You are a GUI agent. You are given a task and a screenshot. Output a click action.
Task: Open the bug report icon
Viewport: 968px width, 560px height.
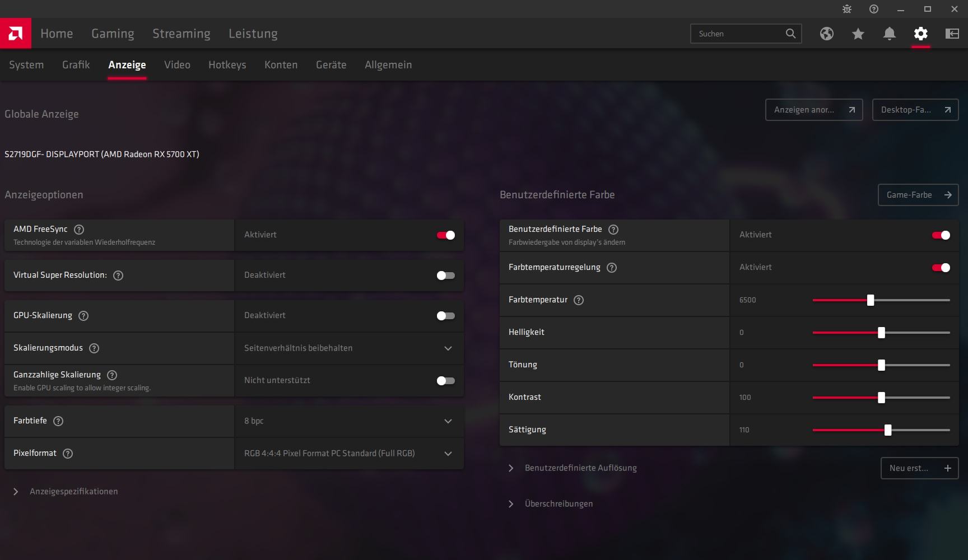pos(847,9)
